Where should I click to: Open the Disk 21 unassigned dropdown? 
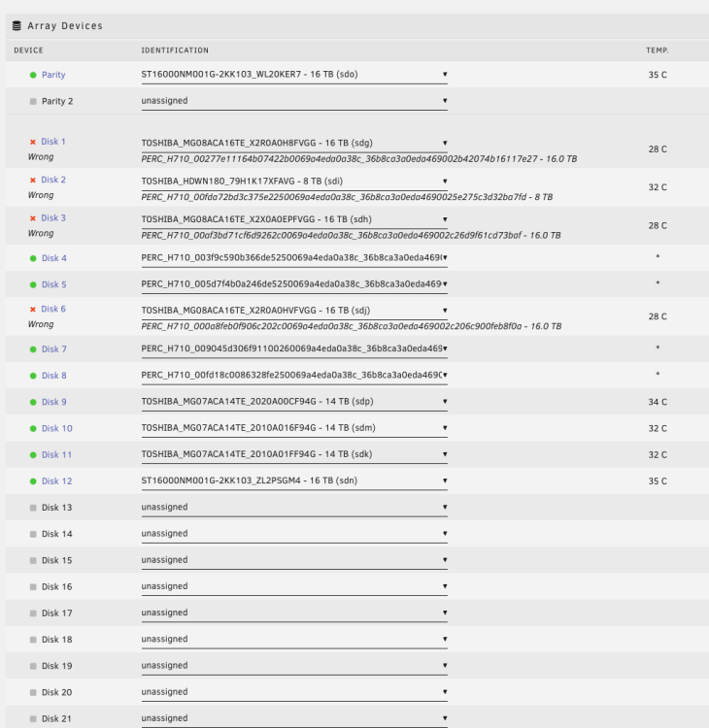294,718
